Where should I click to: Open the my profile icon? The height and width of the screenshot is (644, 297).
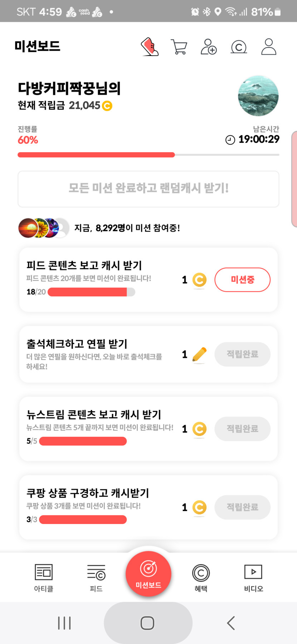[268, 47]
